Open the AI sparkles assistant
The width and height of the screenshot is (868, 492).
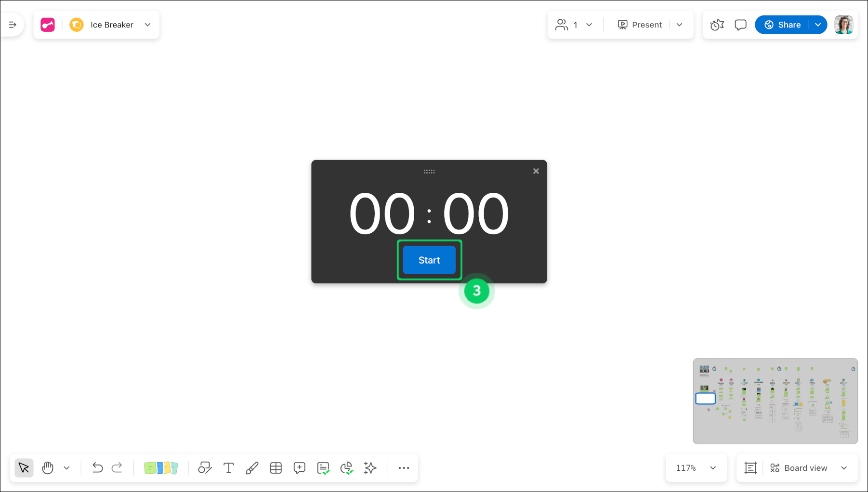[370, 467]
